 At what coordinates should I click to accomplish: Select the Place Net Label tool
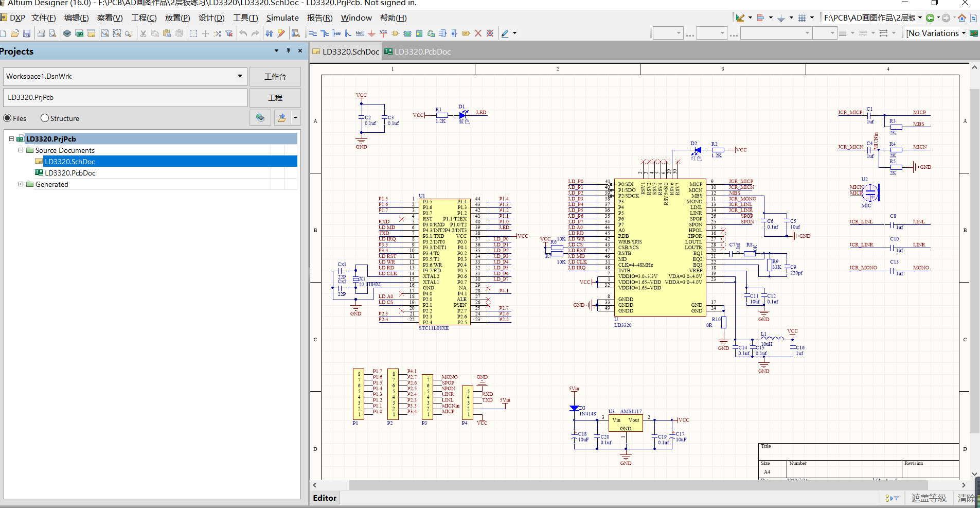click(x=360, y=33)
